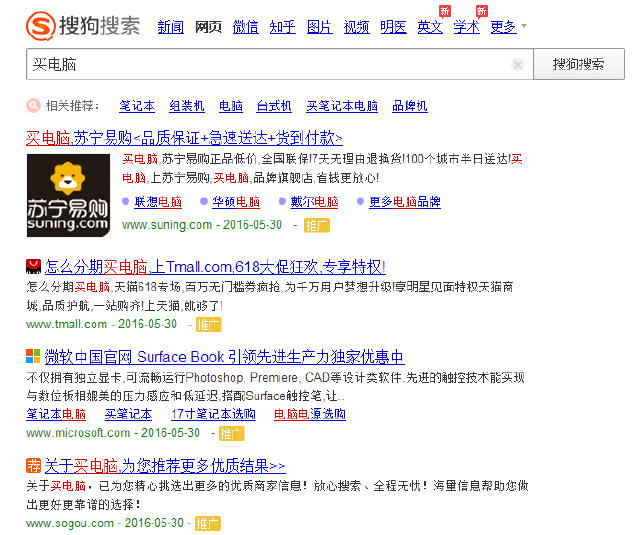The height and width of the screenshot is (535, 640).
Task: Open the 华硕电脑 sublink
Action: (x=236, y=202)
